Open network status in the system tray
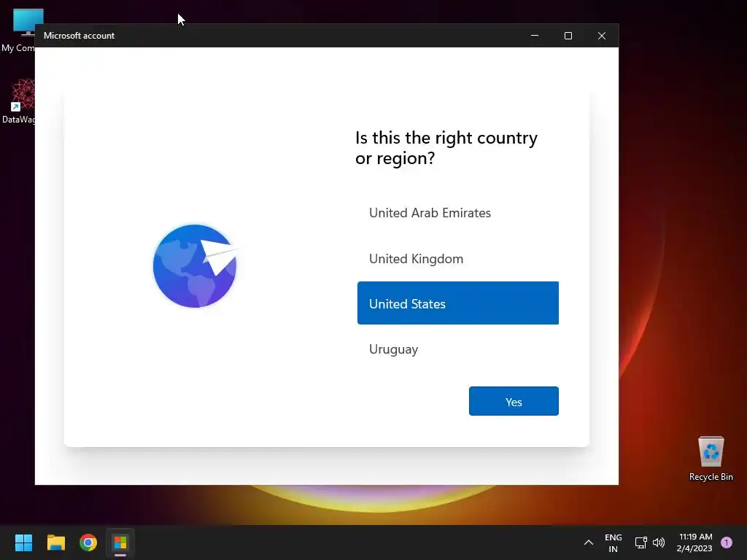The height and width of the screenshot is (560, 747). tap(640, 542)
